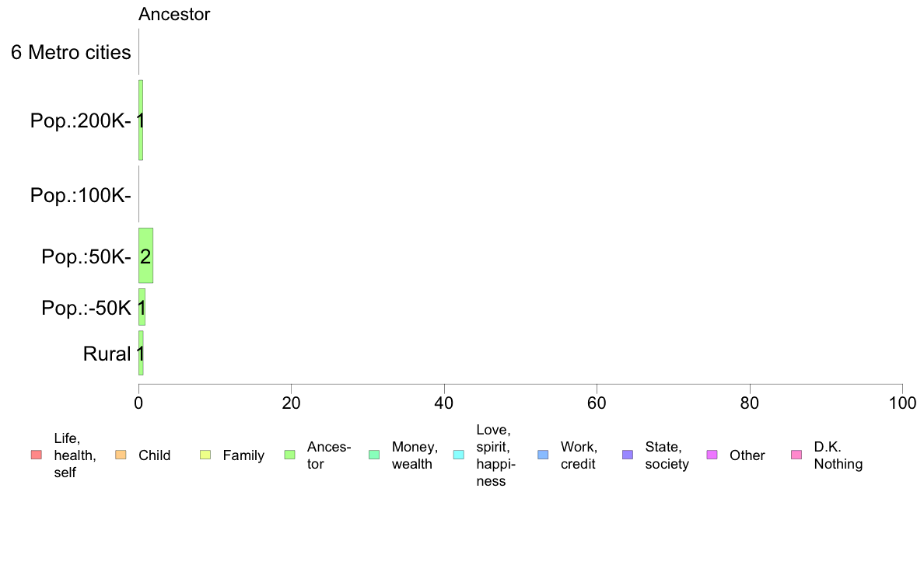Click the purple State, society swatch
Image resolution: width=924 pixels, height=572 pixels.
click(x=628, y=455)
